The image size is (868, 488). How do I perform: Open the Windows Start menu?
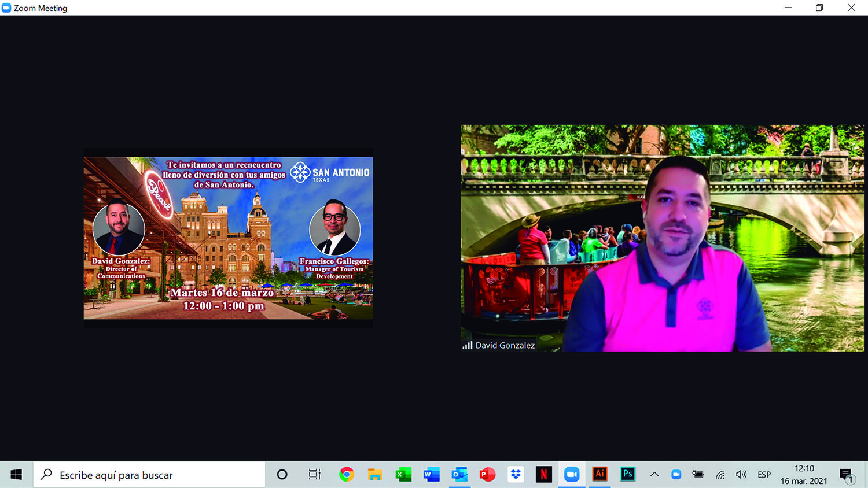tap(16, 475)
